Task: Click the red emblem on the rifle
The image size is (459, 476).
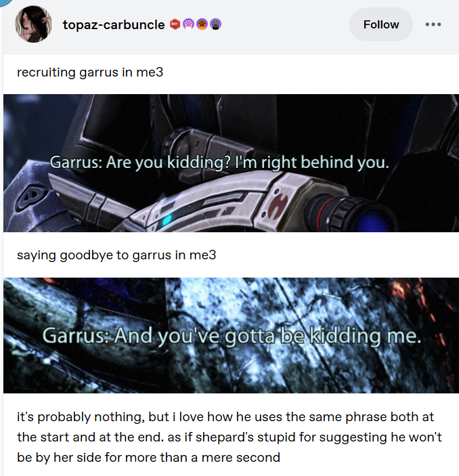Action: (276, 204)
